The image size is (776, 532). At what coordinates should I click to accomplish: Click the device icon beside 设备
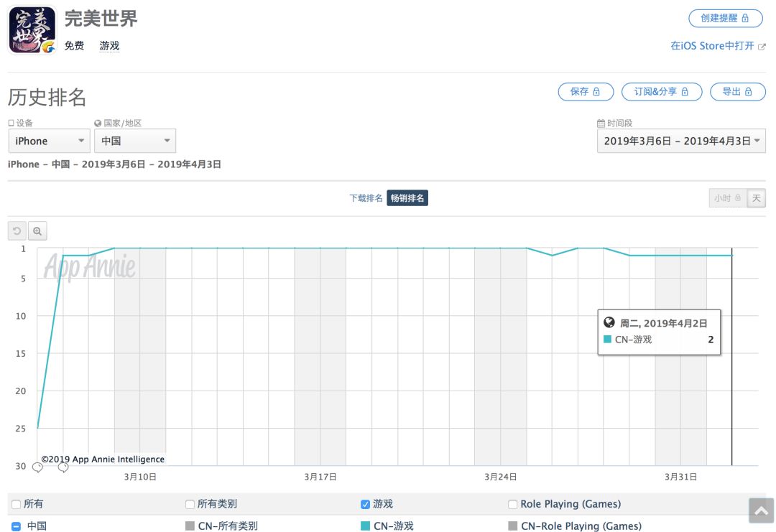[11, 123]
